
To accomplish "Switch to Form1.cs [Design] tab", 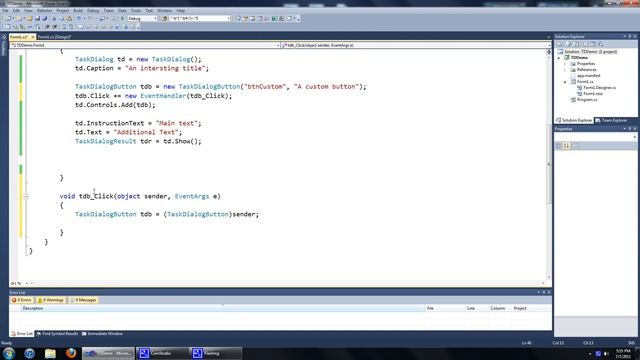I will tap(54, 37).
